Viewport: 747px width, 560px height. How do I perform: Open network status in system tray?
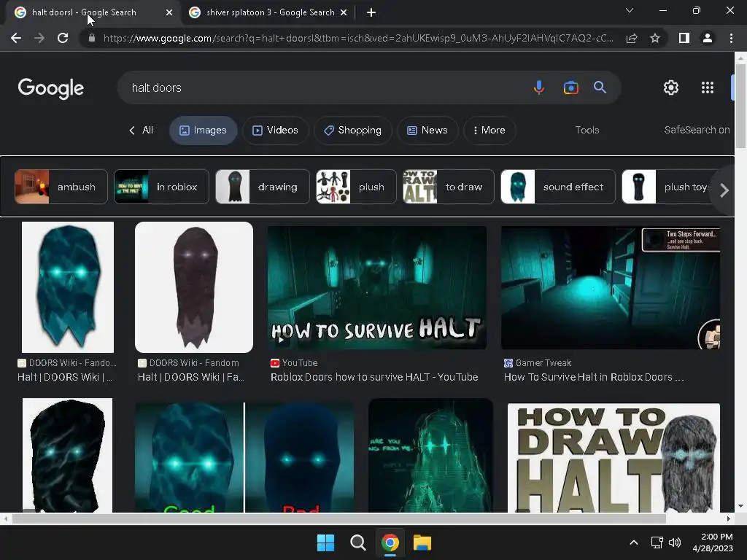tap(657, 542)
